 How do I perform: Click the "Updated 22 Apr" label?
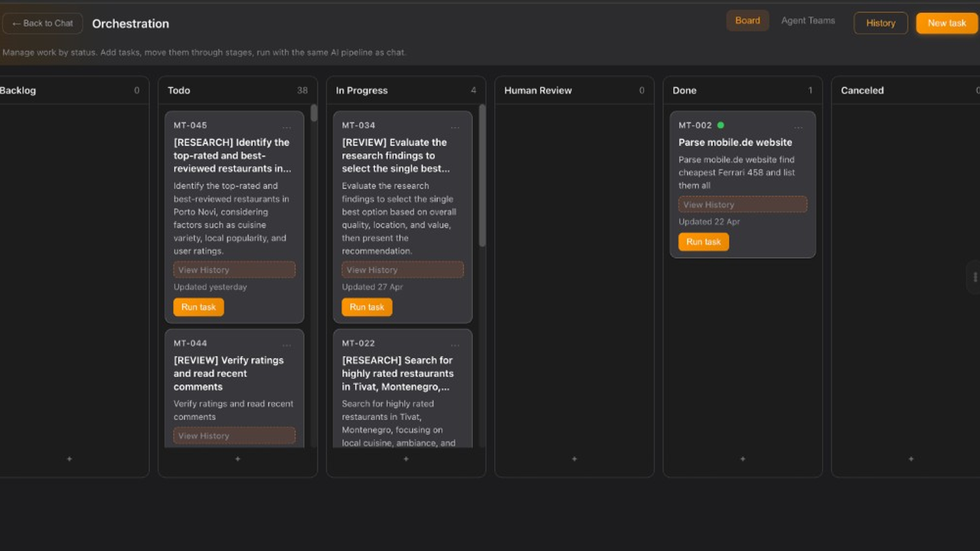[710, 222]
